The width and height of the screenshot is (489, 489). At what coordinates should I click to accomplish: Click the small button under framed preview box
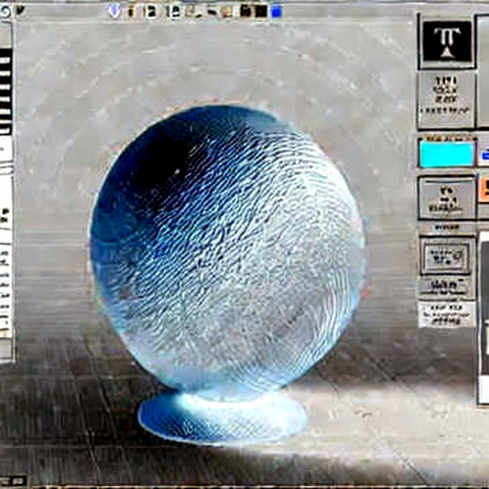coord(446,287)
